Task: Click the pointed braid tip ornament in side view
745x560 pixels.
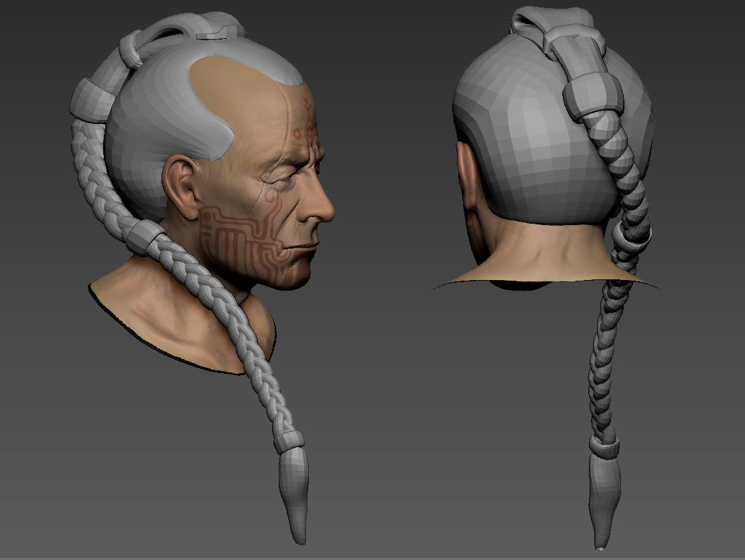Action: 294,495
